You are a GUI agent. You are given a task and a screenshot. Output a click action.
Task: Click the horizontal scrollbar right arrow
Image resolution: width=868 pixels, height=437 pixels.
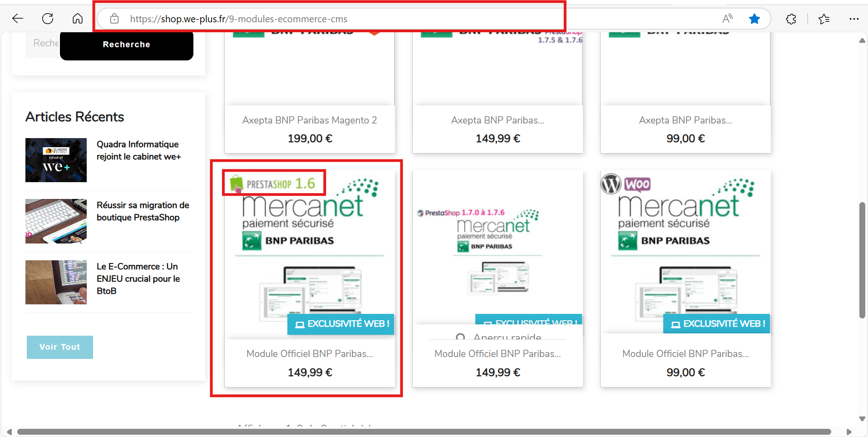click(849, 432)
